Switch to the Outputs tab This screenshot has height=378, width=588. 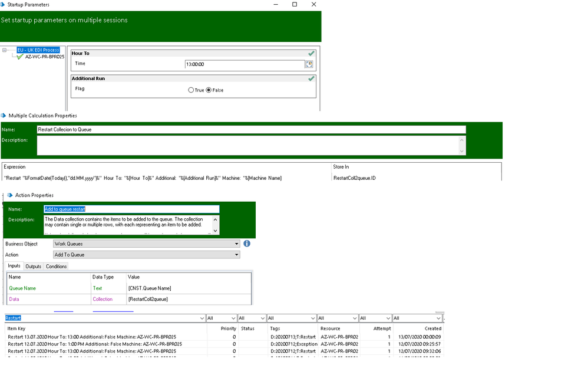[x=34, y=267]
